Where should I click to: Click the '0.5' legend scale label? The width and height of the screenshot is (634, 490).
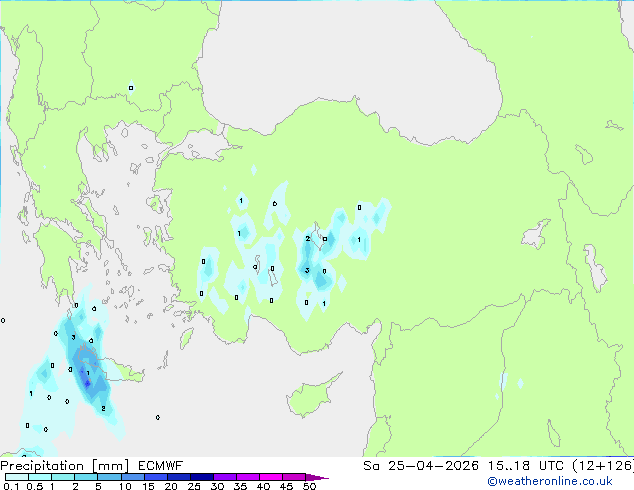(x=35, y=486)
